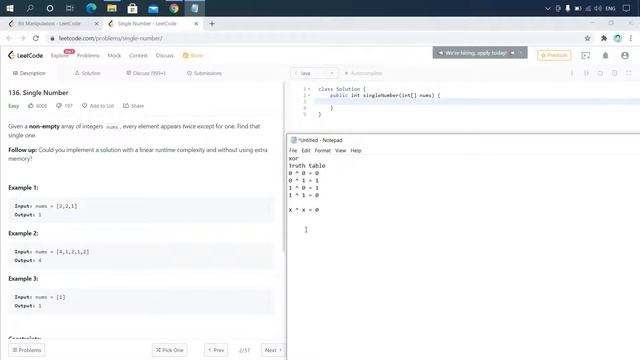640x360 pixels.
Task: Click the 'We're hiring, apply today' banner
Action: point(480,53)
